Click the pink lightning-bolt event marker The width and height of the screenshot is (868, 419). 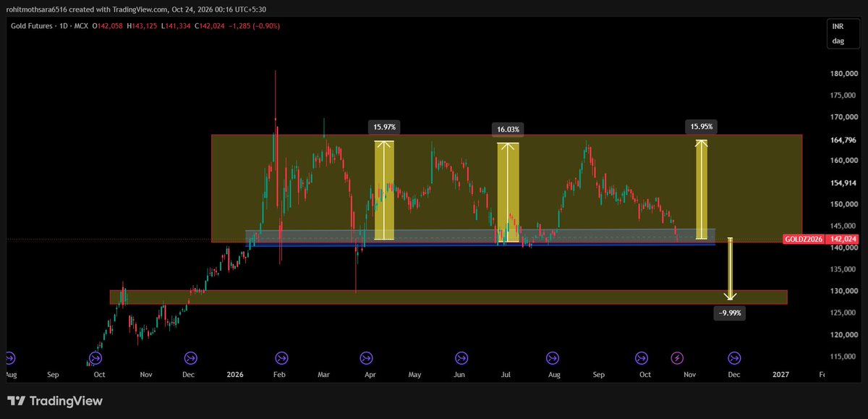[677, 357]
